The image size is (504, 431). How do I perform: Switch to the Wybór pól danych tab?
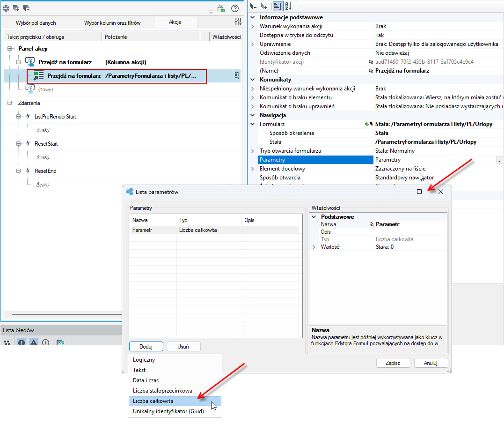tap(36, 23)
